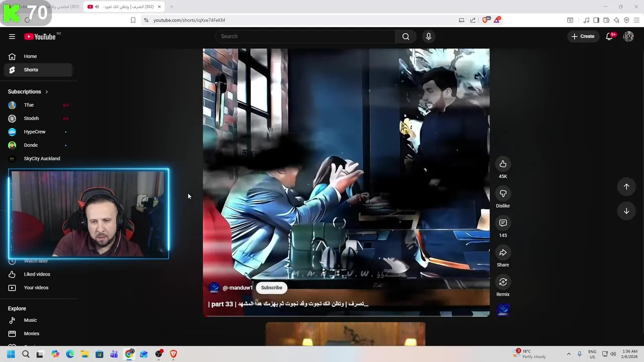Open the 145 comments panel

503,223
